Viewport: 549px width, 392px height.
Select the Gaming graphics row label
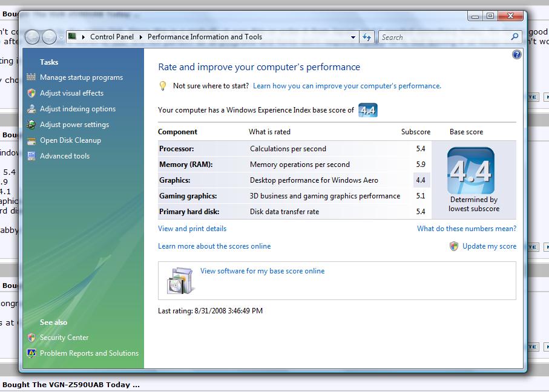(188, 196)
